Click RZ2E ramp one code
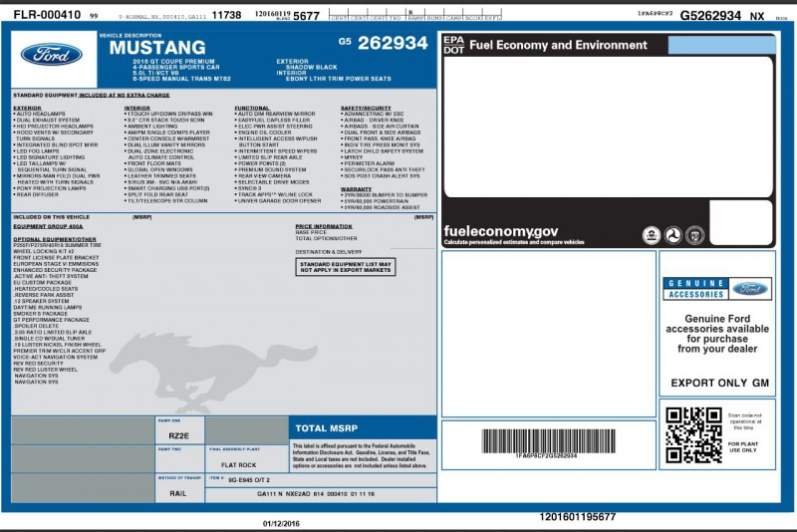The image size is (797, 532). tap(178, 436)
